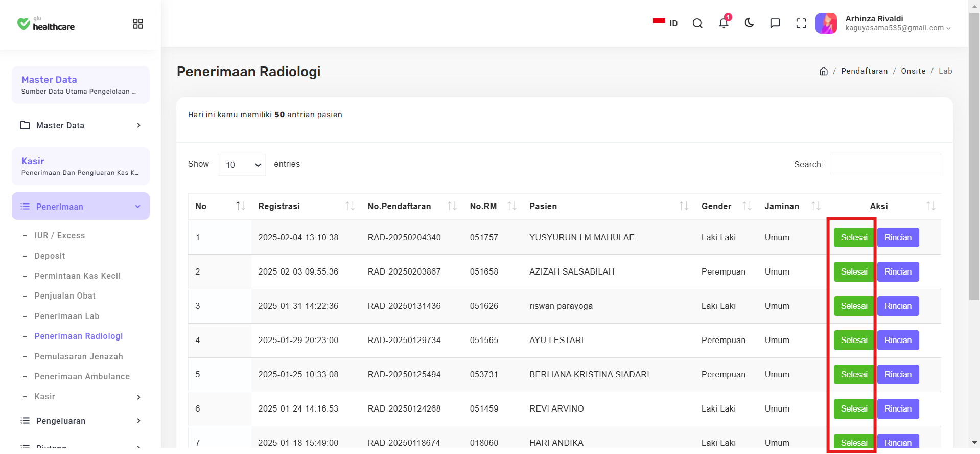The width and height of the screenshot is (980, 454).
Task: Click Selesai for AZIZAH SALSABILAH
Action: (x=854, y=271)
